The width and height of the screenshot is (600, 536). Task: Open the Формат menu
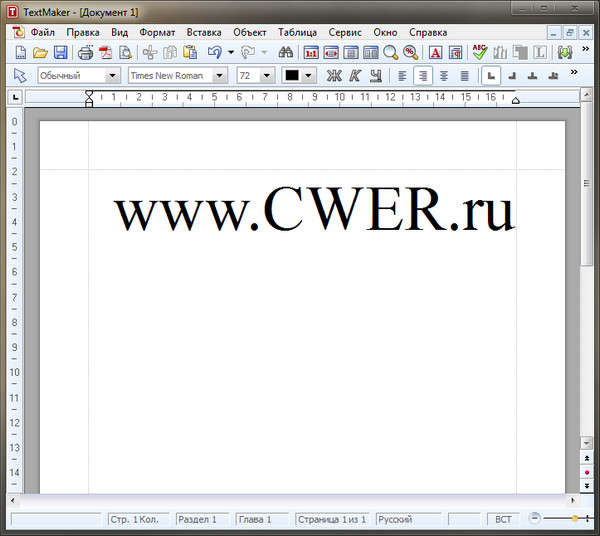coord(157,32)
